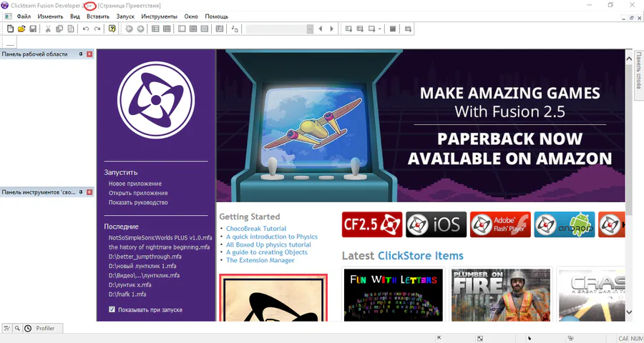Click the magnifier tab icon at bottom-left

coord(17,328)
